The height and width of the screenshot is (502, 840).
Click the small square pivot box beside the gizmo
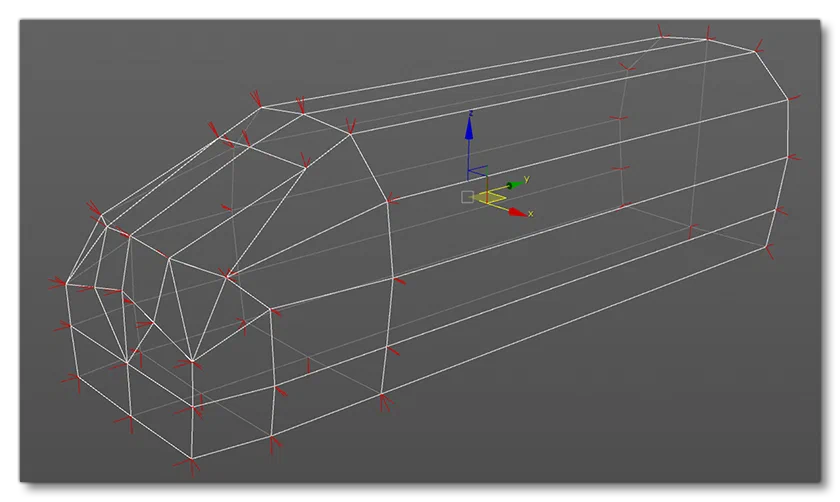point(467,197)
